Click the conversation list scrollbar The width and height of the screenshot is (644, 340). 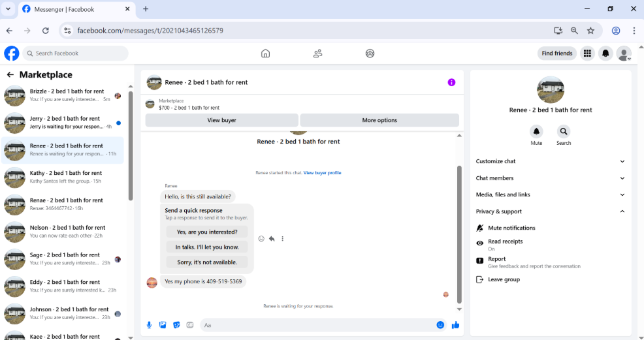[131, 146]
